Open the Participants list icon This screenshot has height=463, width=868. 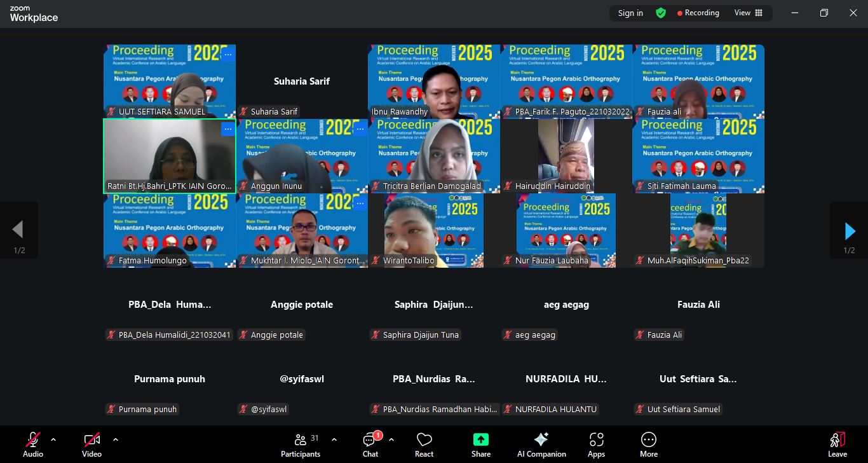(301, 440)
